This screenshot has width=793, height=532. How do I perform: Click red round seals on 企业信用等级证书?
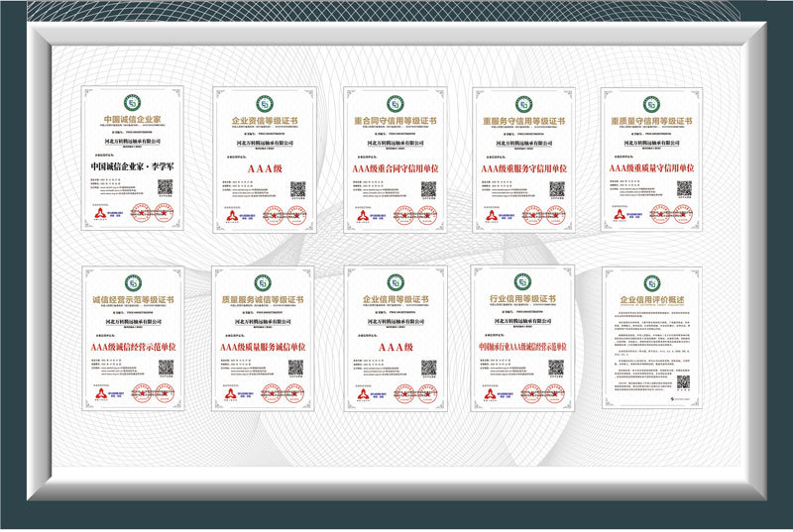coord(419,393)
